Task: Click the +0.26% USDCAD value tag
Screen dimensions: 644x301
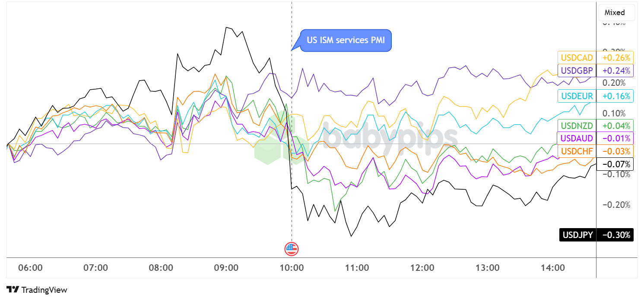Action: click(615, 57)
